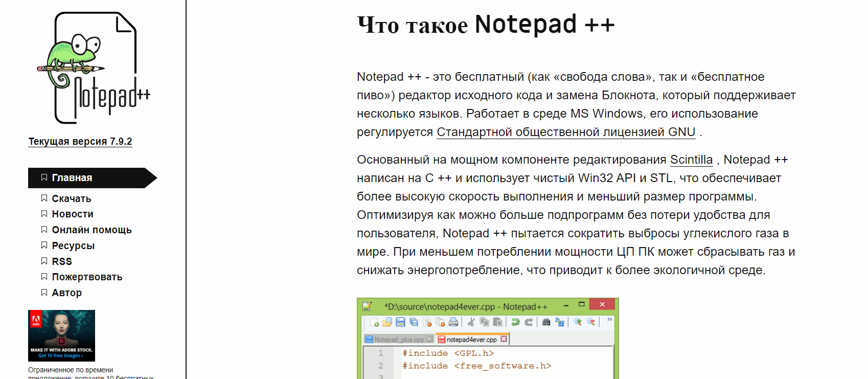Click notepad app icon in screenshot title bar

(x=367, y=306)
